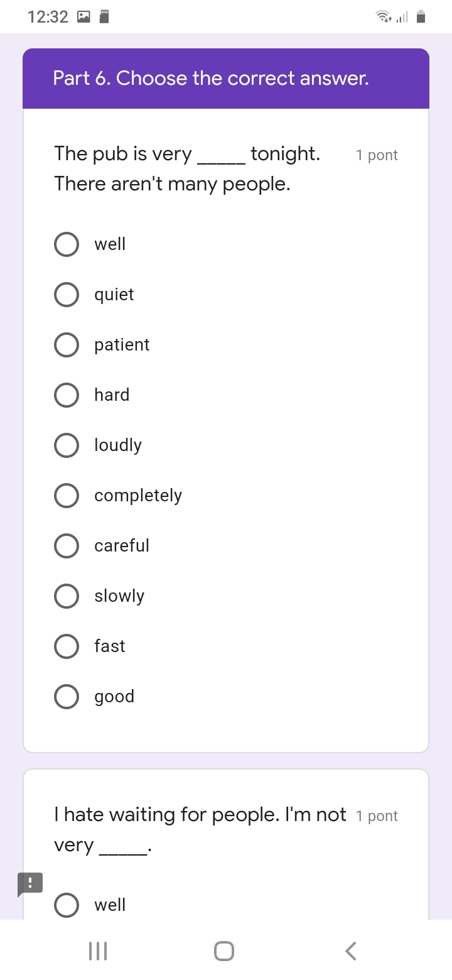Select the 'hard' radio button
This screenshot has height=980, width=452.
[67, 395]
